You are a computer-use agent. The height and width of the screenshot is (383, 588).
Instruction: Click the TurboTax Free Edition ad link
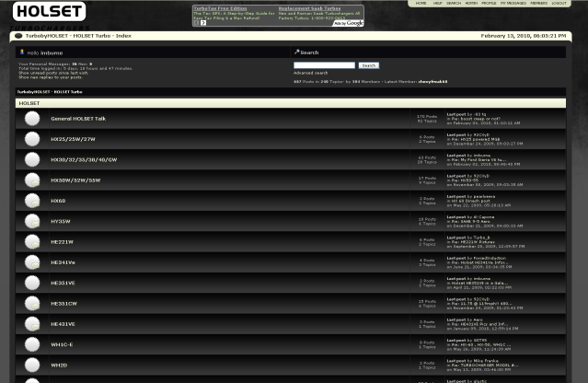[220, 8]
